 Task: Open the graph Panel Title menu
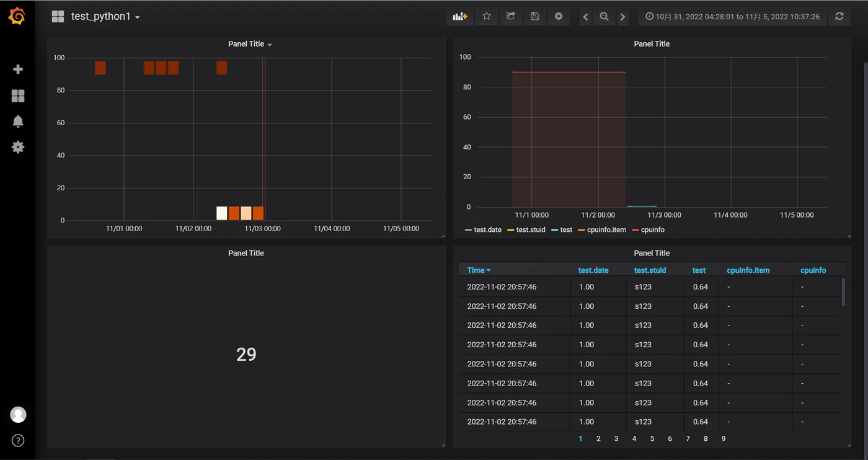652,44
